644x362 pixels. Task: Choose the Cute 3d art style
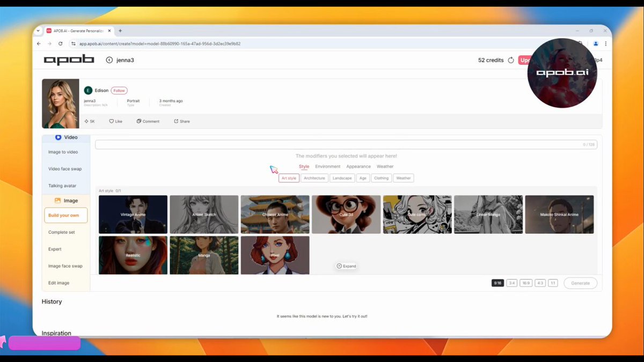pyautogui.click(x=346, y=215)
